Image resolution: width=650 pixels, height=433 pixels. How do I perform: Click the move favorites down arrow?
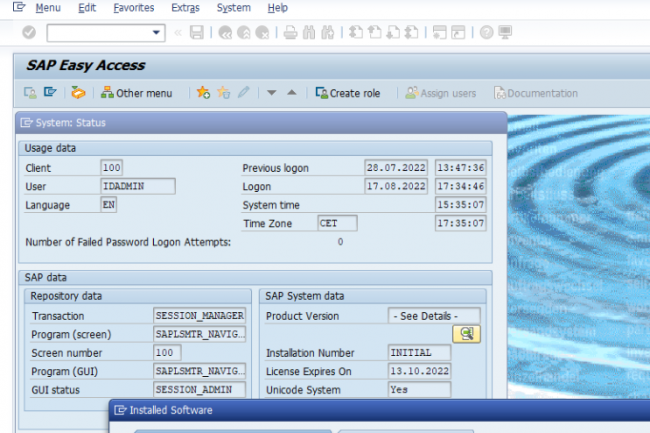[271, 93]
